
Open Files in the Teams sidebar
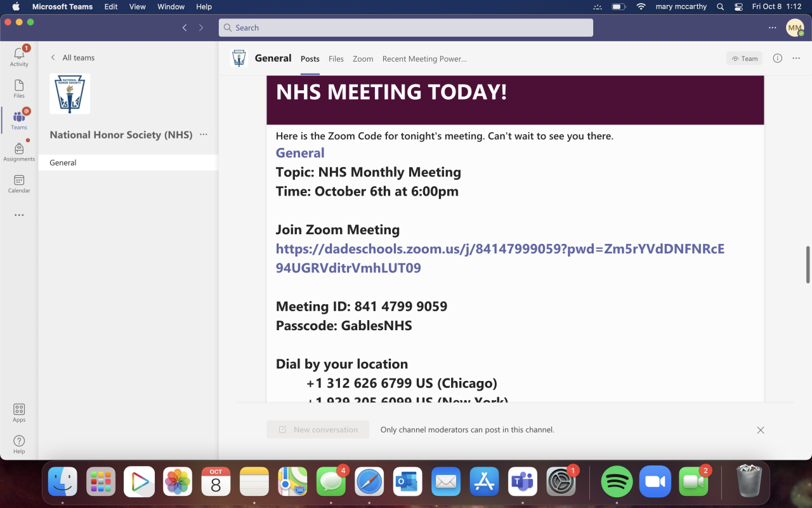pos(19,89)
